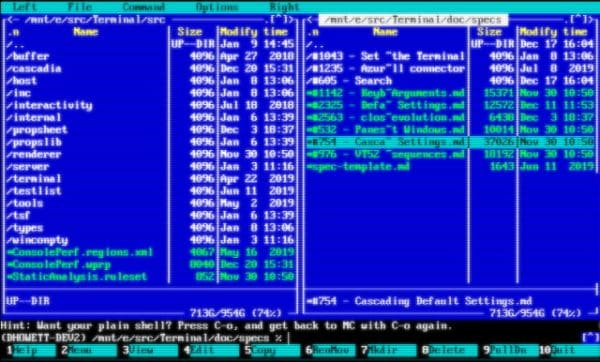Screen dimensions: 600x362
Task: Select the /internal directory
Action: tap(150, 117)
